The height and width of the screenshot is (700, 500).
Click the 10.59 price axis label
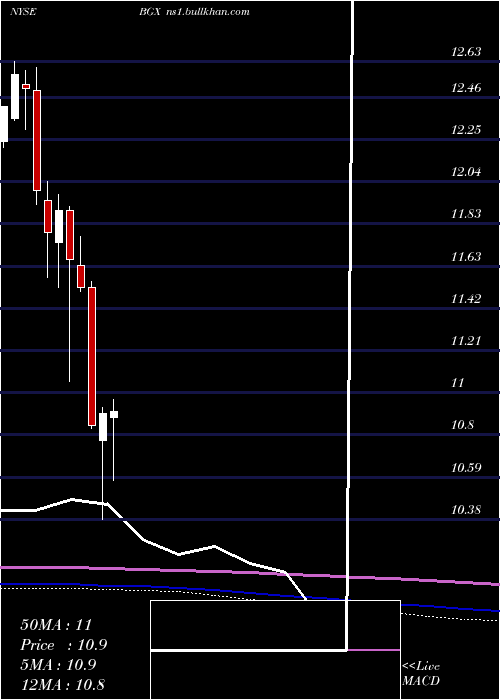466,468
